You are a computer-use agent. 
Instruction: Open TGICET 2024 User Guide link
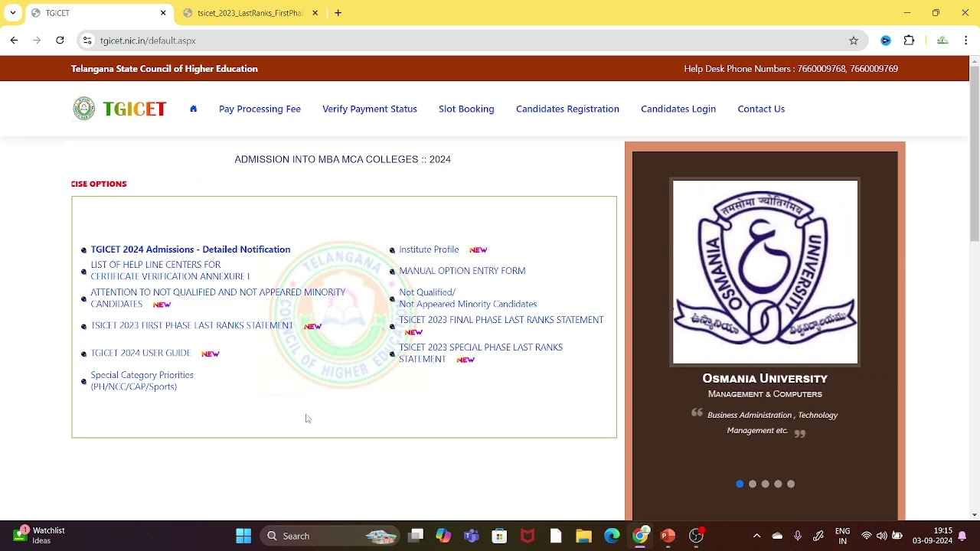pos(141,353)
